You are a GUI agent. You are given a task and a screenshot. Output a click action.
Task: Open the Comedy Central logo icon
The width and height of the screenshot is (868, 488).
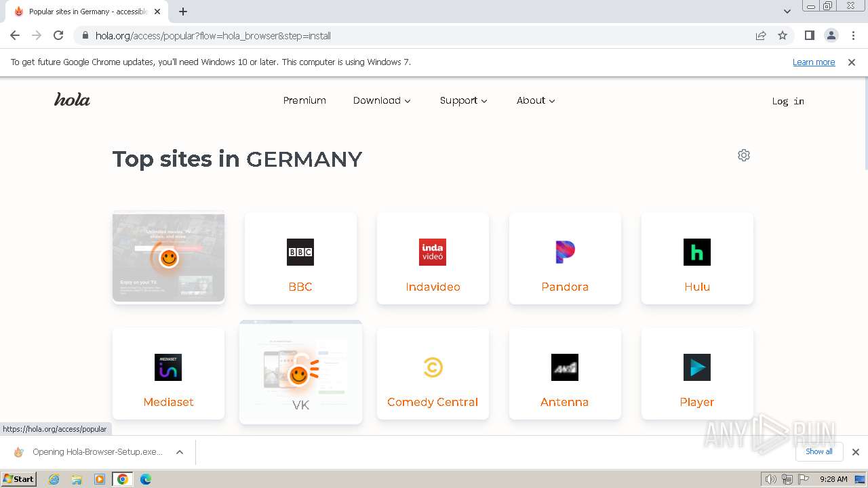point(433,367)
